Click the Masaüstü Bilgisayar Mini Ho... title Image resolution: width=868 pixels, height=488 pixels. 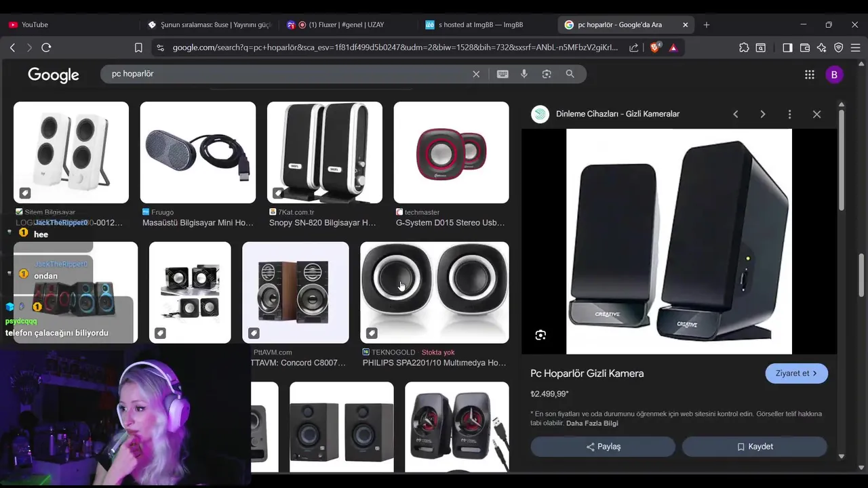[198, 222]
